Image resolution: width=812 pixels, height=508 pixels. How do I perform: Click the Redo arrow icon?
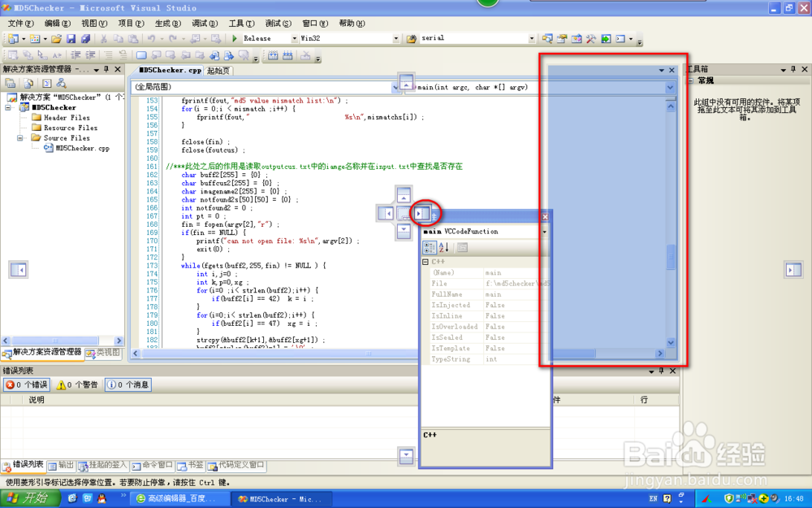tap(172, 38)
